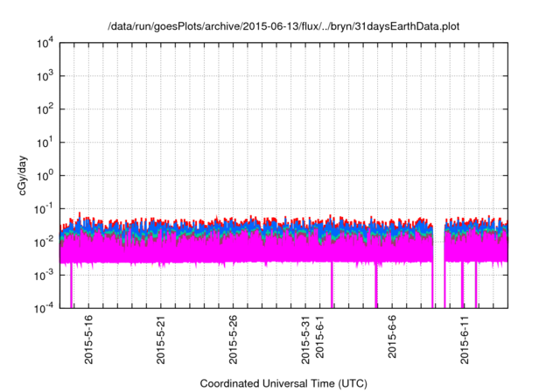Click the 2015-6-11 date tick label
The image size is (560, 392).
(x=465, y=339)
